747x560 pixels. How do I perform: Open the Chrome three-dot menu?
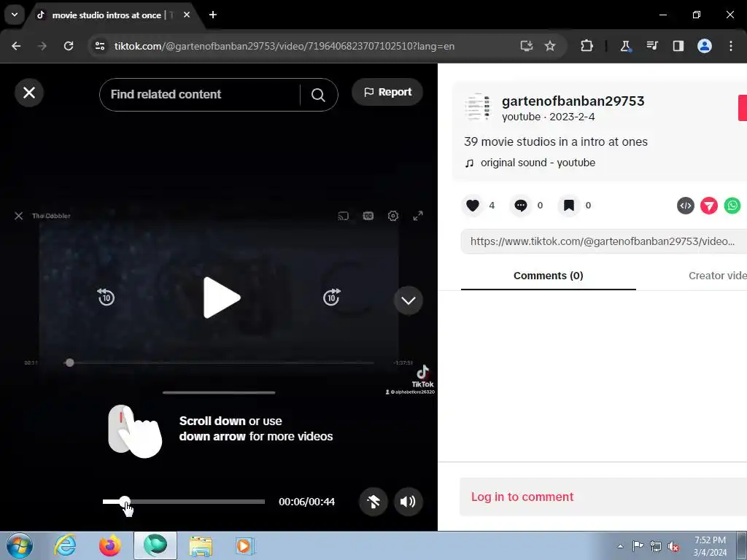(x=731, y=46)
